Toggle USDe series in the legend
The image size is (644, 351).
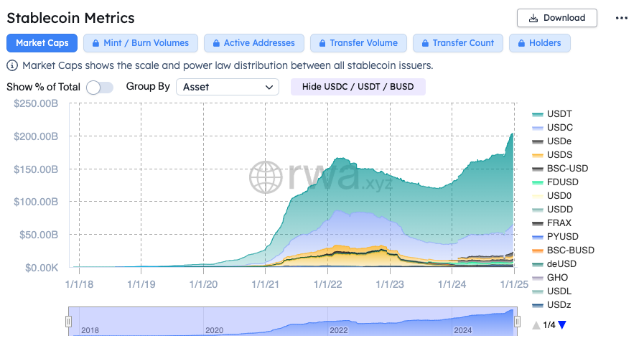point(551,141)
